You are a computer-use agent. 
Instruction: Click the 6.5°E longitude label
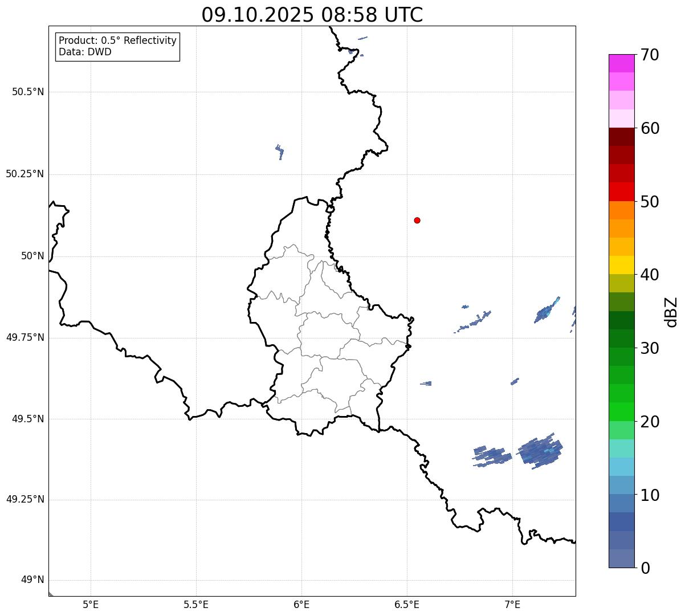pos(407,604)
